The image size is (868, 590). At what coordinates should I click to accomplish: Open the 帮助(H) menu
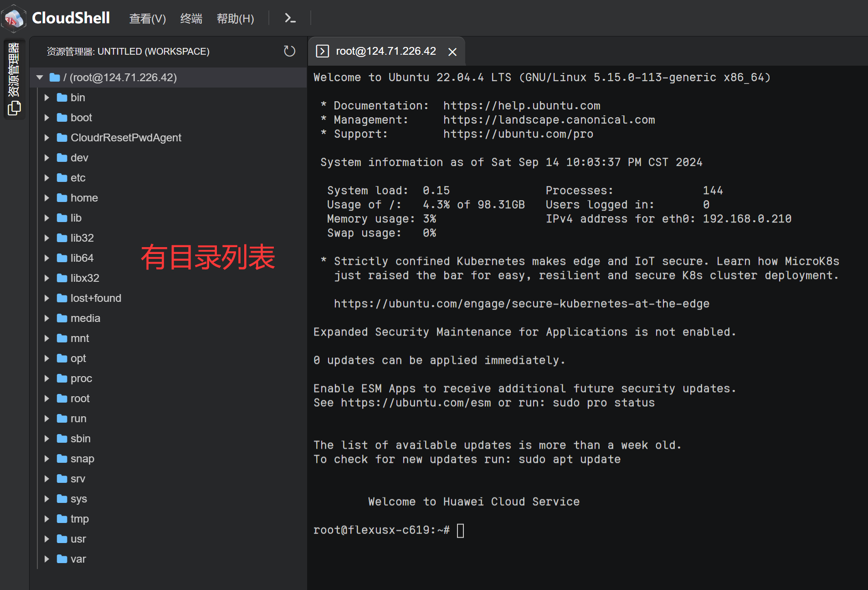coord(235,19)
